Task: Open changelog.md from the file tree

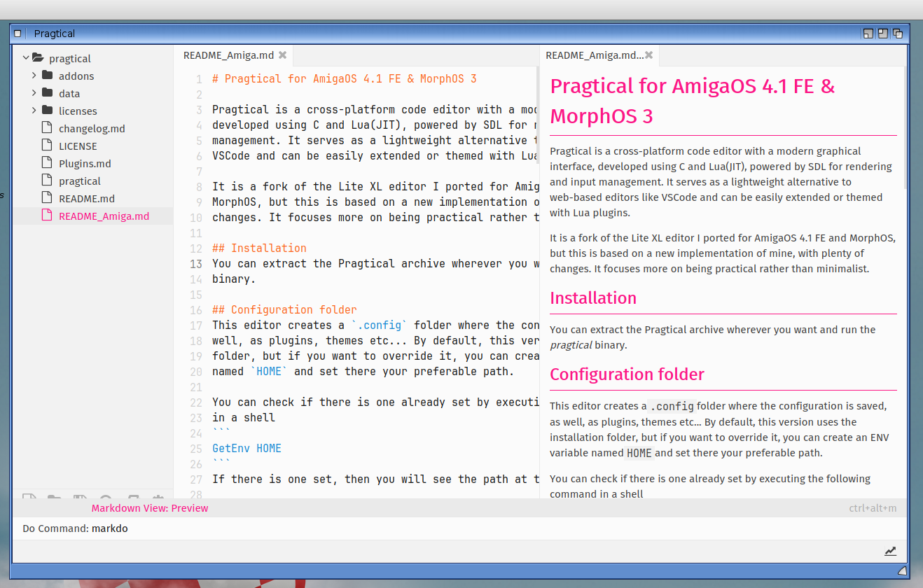Action: (92, 128)
